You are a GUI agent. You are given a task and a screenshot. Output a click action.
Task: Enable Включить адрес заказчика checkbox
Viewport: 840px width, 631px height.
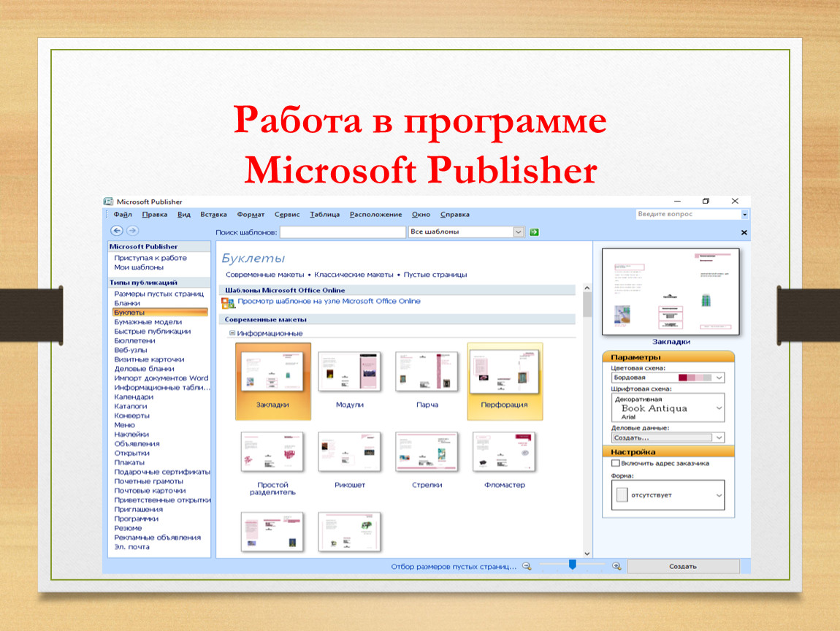616,463
